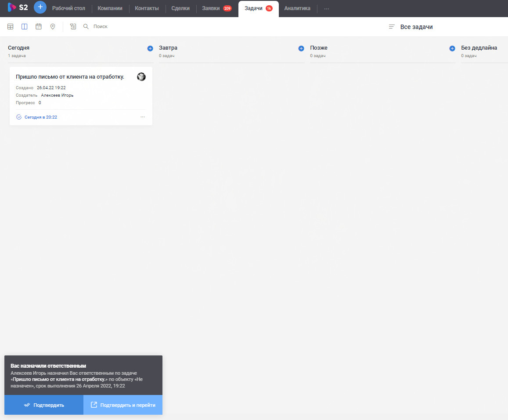Click the Подтвердить и перейти button
508x420 pixels.
[x=123, y=405]
